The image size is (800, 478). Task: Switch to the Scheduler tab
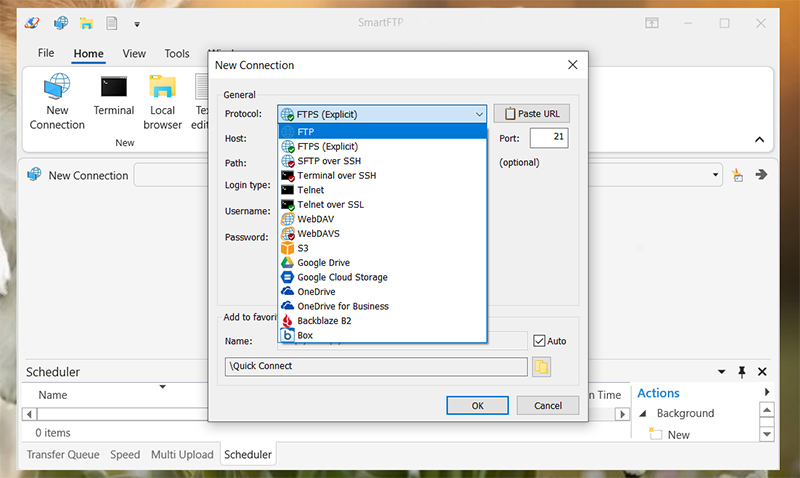point(248,455)
